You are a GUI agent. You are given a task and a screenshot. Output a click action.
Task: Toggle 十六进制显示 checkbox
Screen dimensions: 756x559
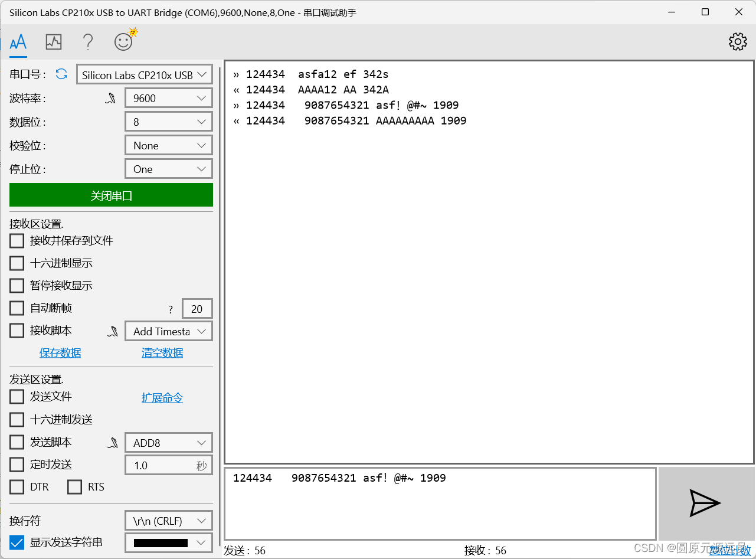tap(17, 263)
